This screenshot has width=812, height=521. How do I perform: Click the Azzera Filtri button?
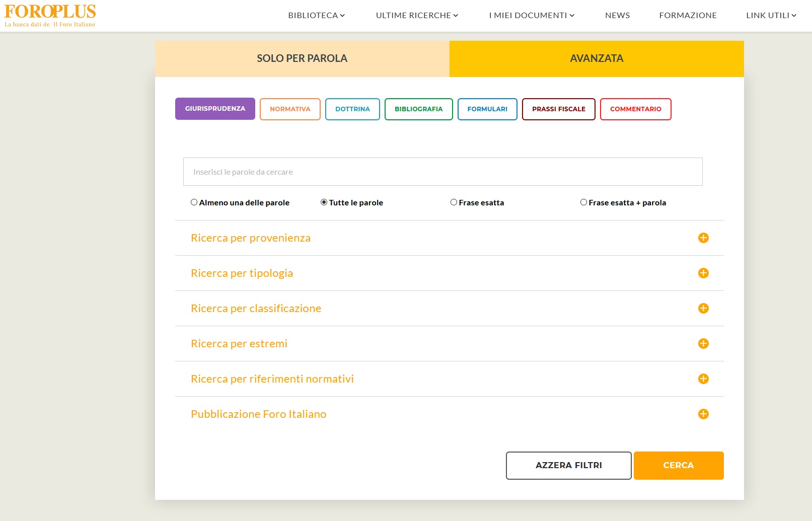point(568,466)
